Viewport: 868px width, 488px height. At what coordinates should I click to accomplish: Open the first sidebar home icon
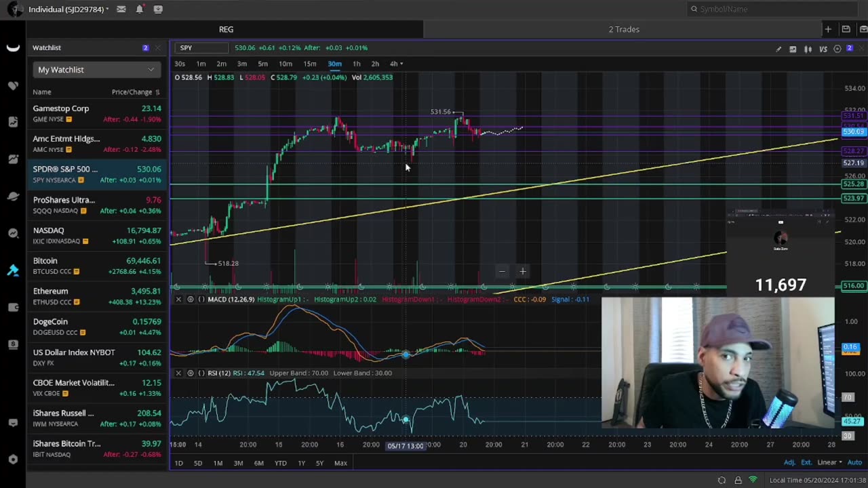pyautogui.click(x=13, y=48)
